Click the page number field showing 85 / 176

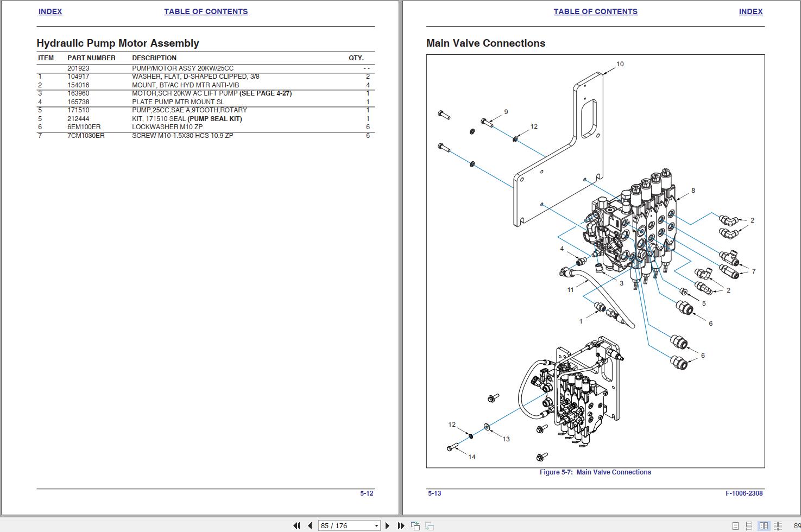click(x=345, y=525)
